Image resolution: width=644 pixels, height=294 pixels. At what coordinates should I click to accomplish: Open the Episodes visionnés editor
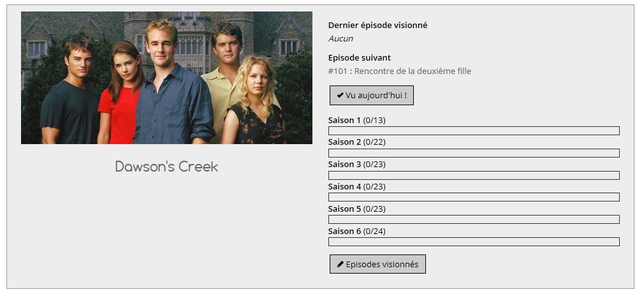(378, 264)
